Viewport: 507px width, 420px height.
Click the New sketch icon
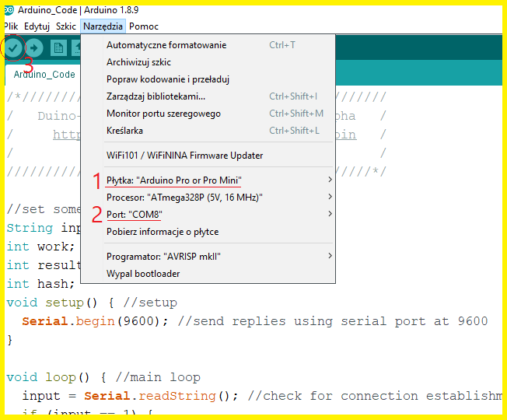[58, 48]
